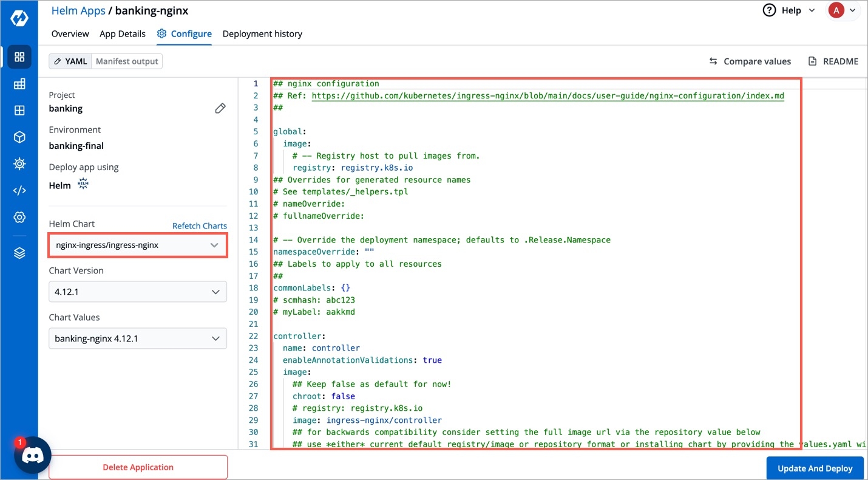Expand the Help menu chevron
Screen dimensions: 868x480
point(812,11)
